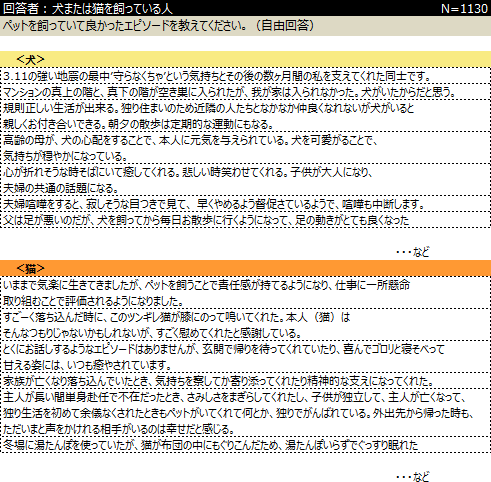Viewport: 491px width, 482px height.
Task: Click the N=1130 sample size label
Action: pos(464,9)
